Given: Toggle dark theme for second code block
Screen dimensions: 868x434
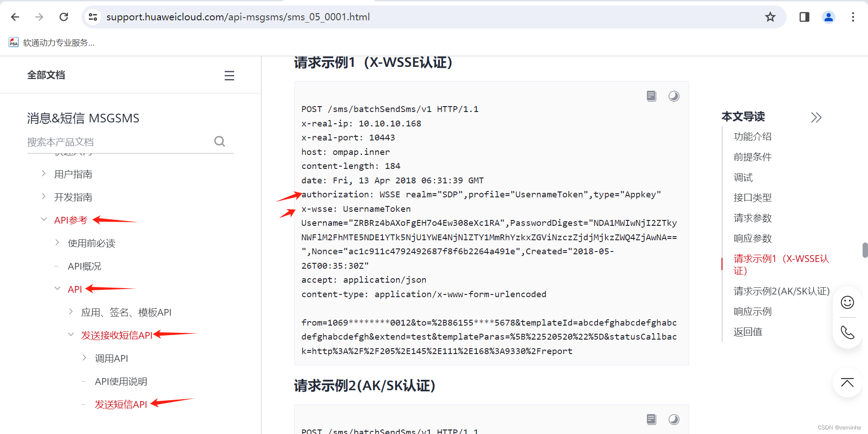Looking at the screenshot, I should [674, 420].
